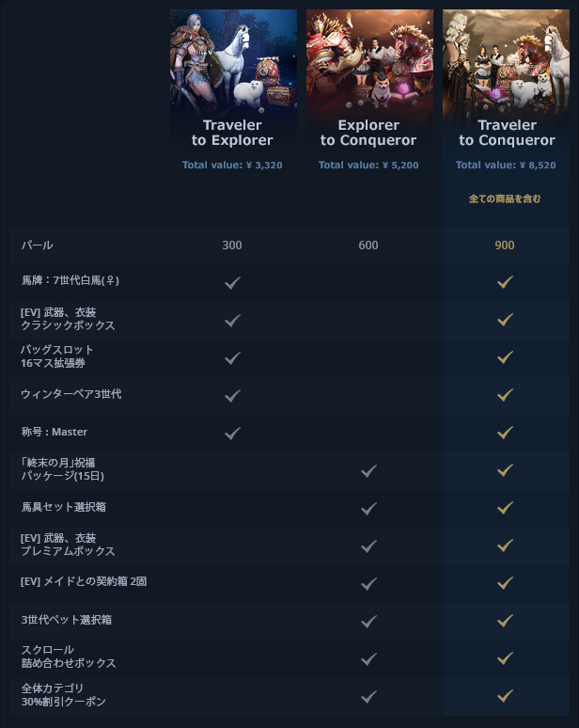Click the gray checkmark for バッグスロット16マス拡張券
The width and height of the screenshot is (579, 728).
232,358
